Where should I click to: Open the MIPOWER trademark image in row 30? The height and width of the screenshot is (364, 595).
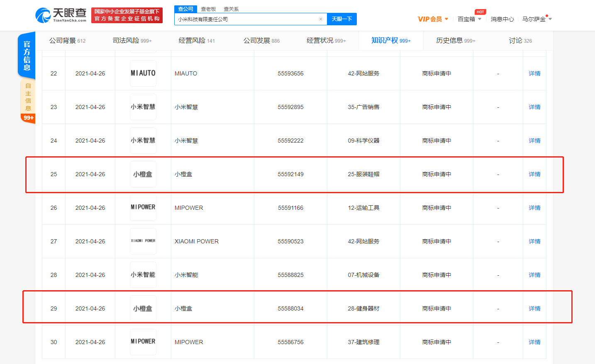[143, 342]
